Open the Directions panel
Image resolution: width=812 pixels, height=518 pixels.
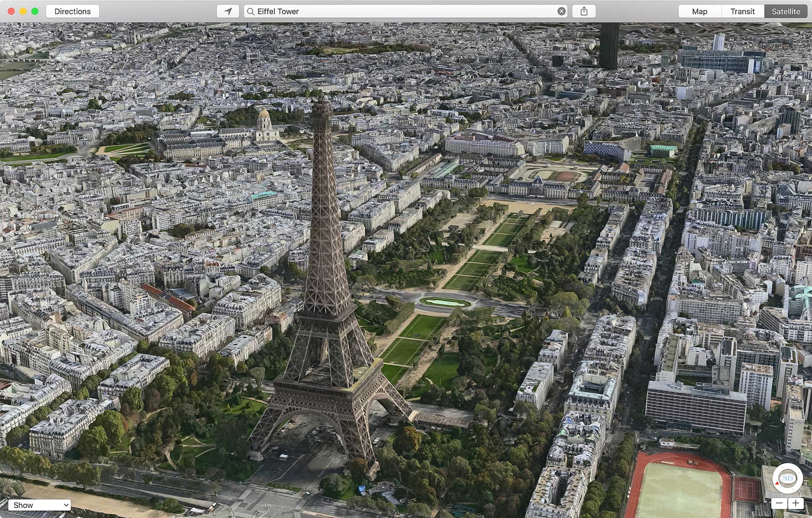[x=73, y=12]
